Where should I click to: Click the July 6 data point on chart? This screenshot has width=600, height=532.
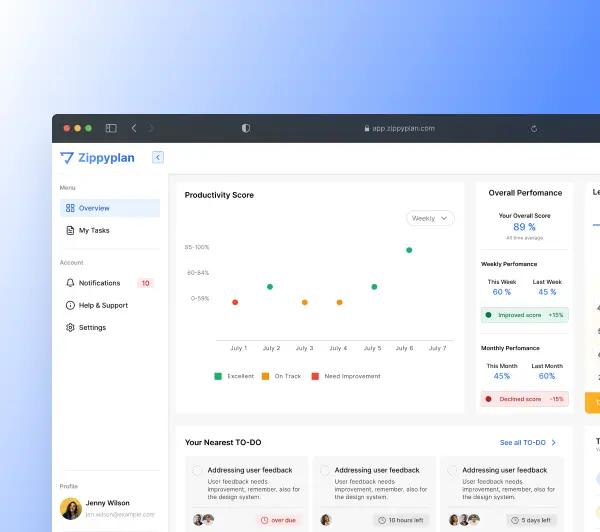[409, 250]
